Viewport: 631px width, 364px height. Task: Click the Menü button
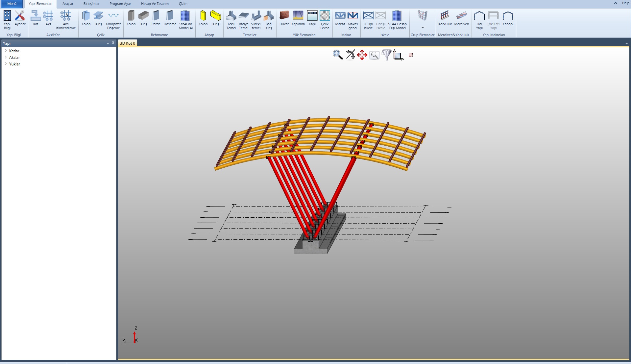tap(12, 4)
